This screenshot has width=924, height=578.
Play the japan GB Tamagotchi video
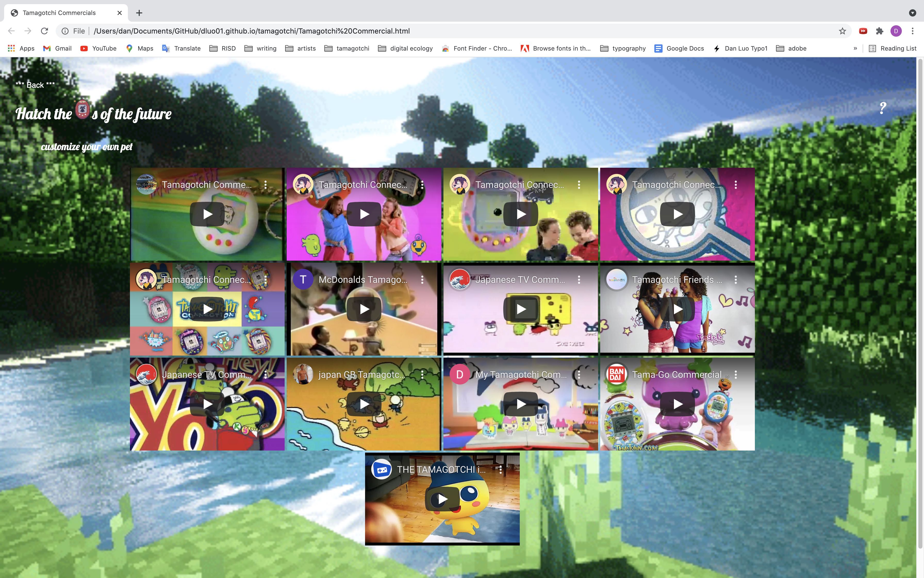[x=364, y=404]
